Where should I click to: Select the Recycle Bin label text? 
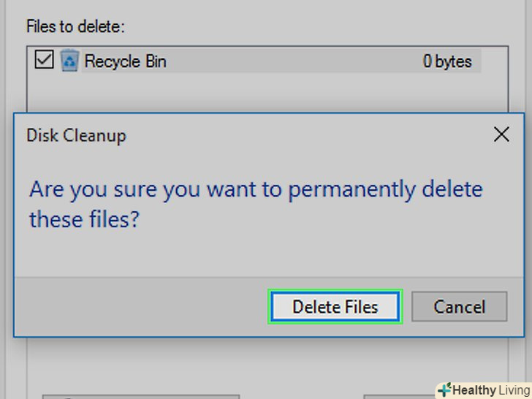click(125, 61)
